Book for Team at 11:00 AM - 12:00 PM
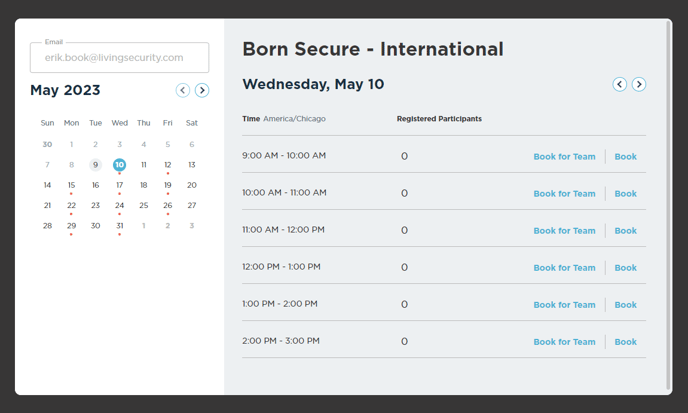The image size is (688, 413). (x=564, y=230)
